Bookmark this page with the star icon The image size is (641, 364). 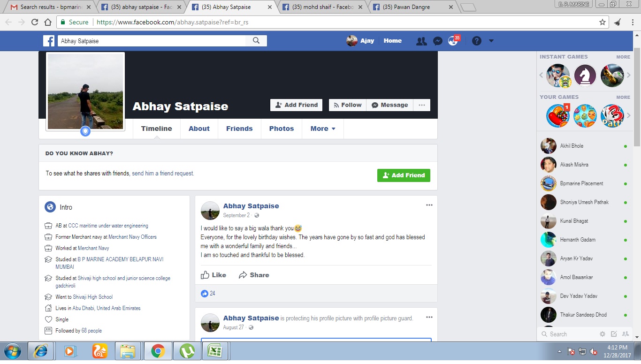[603, 22]
